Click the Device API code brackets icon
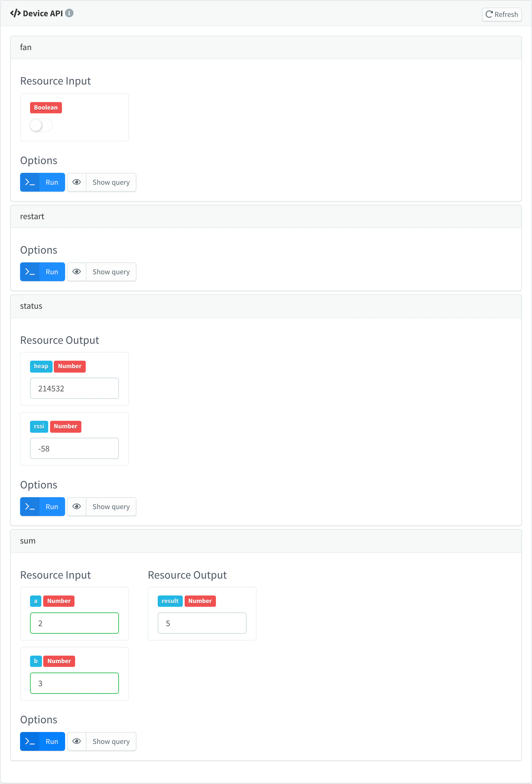This screenshot has height=784, width=532. pyautogui.click(x=15, y=13)
